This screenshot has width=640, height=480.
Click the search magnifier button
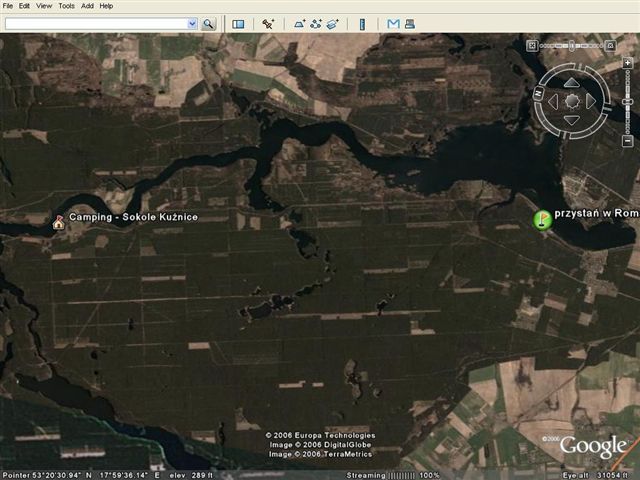209,23
